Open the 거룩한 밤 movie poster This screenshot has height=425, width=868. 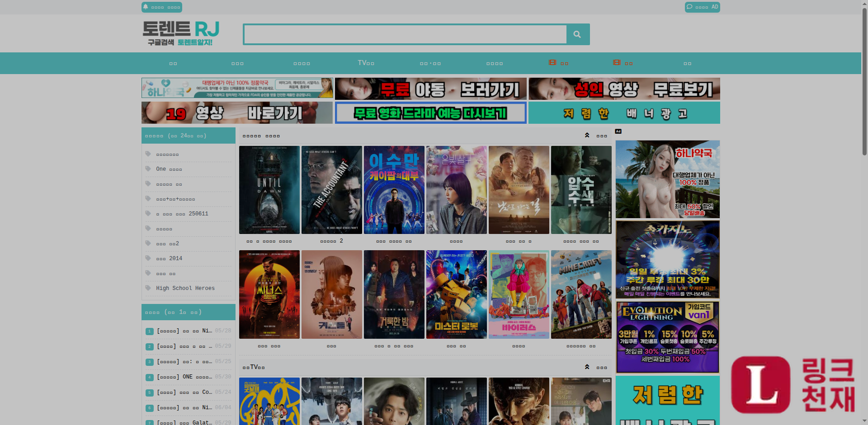(x=394, y=294)
